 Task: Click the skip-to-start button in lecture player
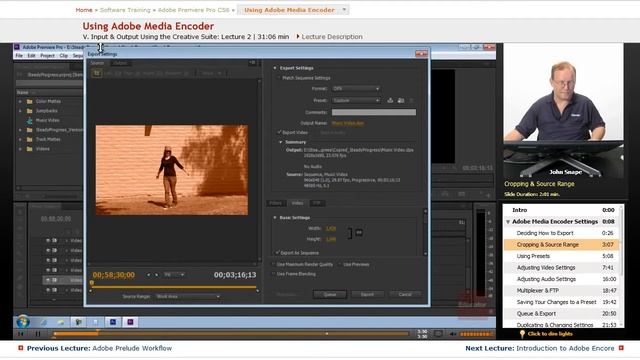point(21,334)
